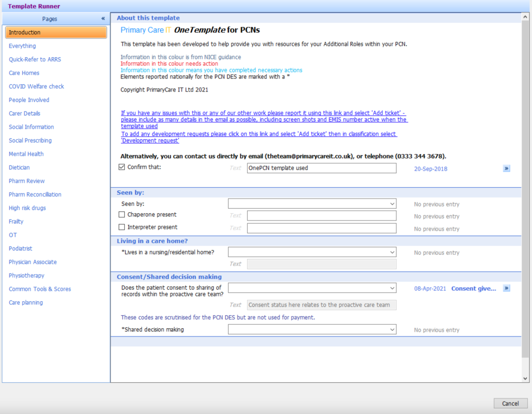
Task: Tick the Interpreter present checkbox
Action: point(122,227)
